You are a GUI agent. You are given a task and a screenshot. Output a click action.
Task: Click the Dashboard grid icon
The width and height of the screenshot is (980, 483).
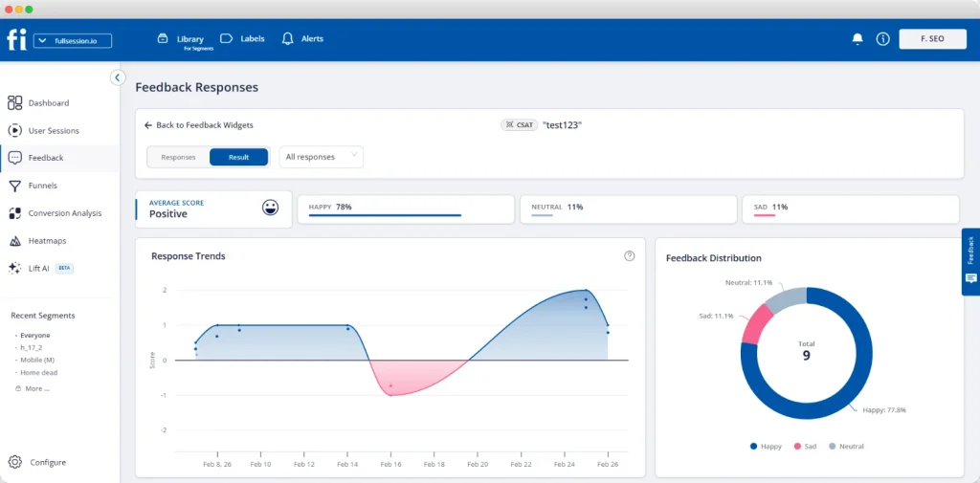click(x=15, y=103)
